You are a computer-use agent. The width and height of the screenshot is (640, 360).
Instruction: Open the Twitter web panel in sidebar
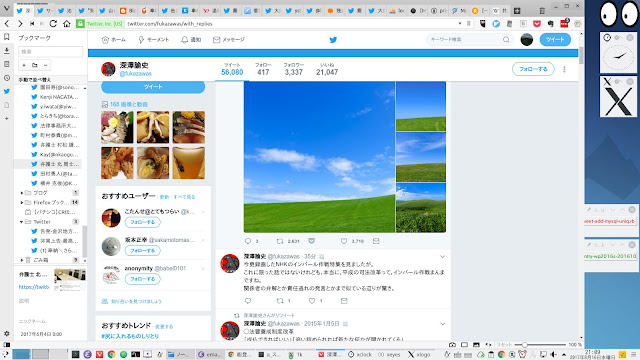click(7, 91)
